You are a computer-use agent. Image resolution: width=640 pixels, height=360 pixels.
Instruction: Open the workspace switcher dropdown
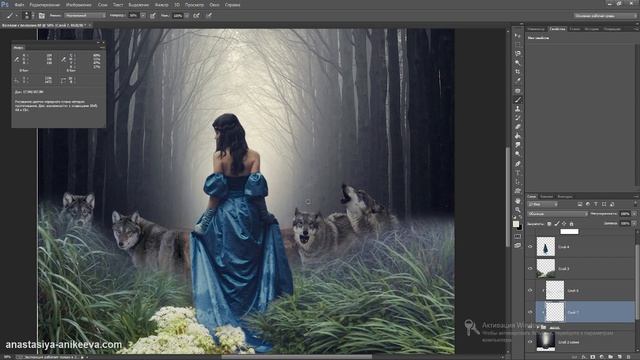coord(605,16)
